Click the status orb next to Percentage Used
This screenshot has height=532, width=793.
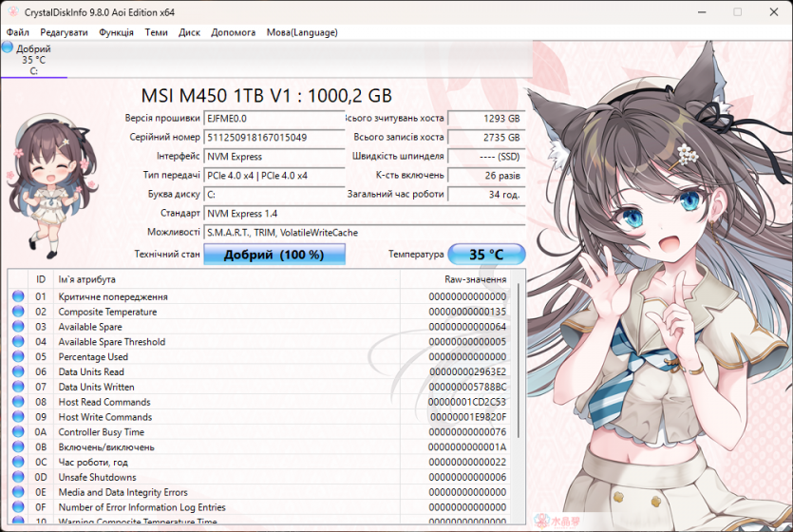[x=18, y=357]
